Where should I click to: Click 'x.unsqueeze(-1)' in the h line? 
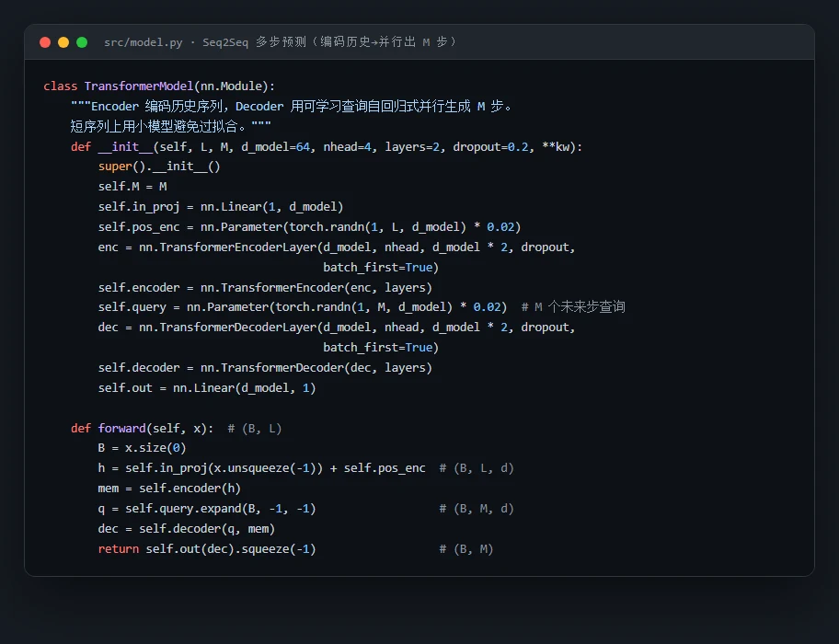click(x=265, y=468)
